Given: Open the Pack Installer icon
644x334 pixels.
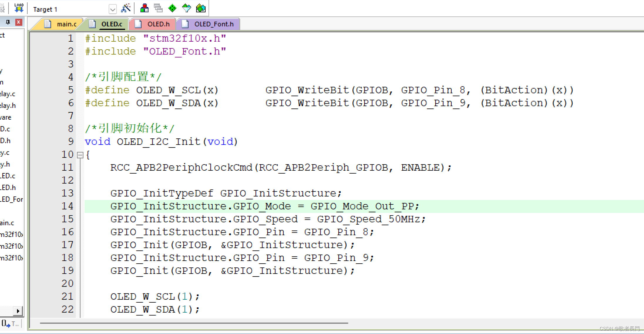Looking at the screenshot, I should [x=201, y=8].
